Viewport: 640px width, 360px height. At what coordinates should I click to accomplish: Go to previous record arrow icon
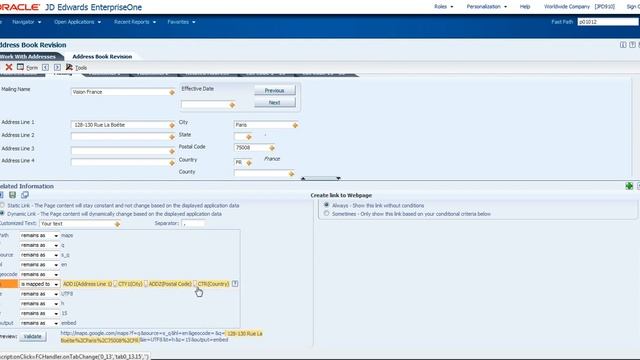click(45, 67)
